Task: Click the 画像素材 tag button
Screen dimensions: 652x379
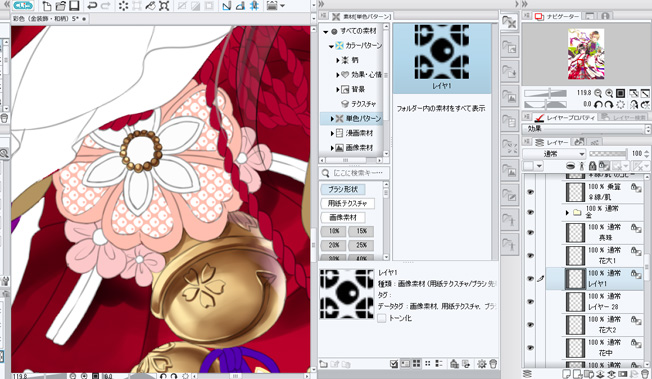Action: (x=343, y=218)
